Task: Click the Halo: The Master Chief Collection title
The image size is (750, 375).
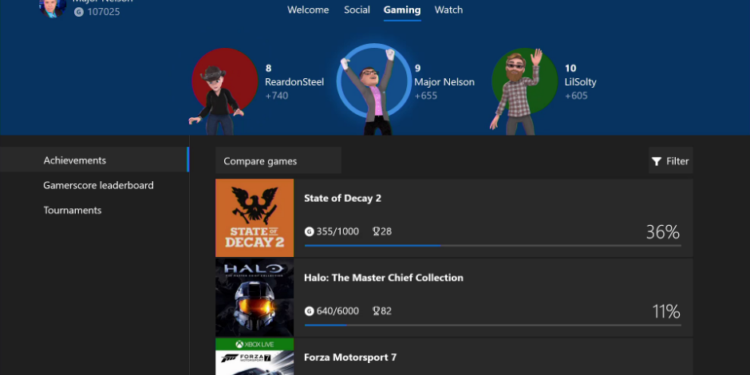Action: click(384, 278)
